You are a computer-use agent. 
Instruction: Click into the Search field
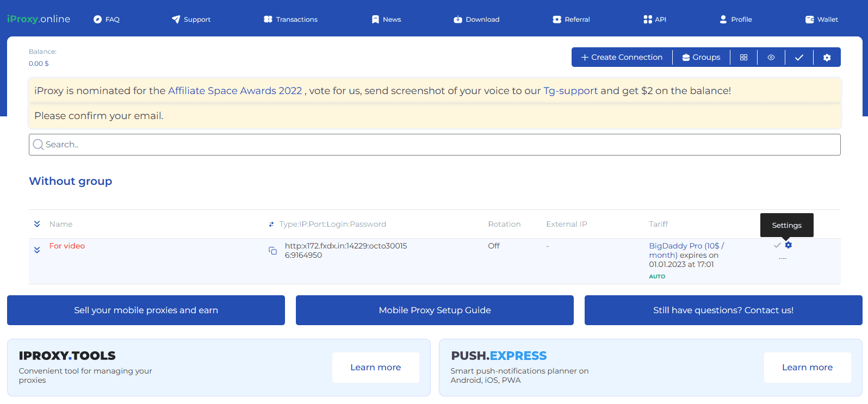click(435, 145)
